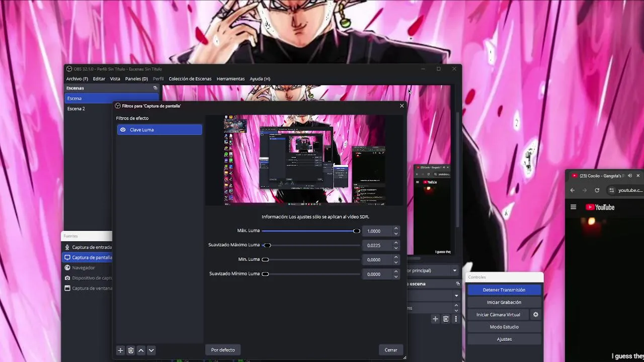Open site information icon beside youtube.com address

612,190
